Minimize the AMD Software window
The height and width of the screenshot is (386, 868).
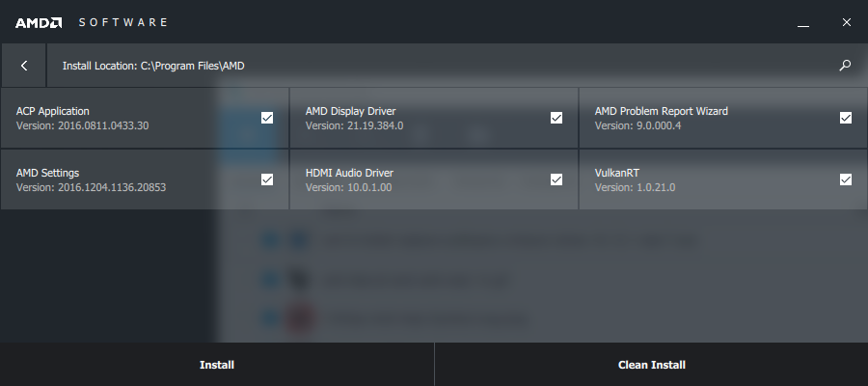[x=803, y=23]
